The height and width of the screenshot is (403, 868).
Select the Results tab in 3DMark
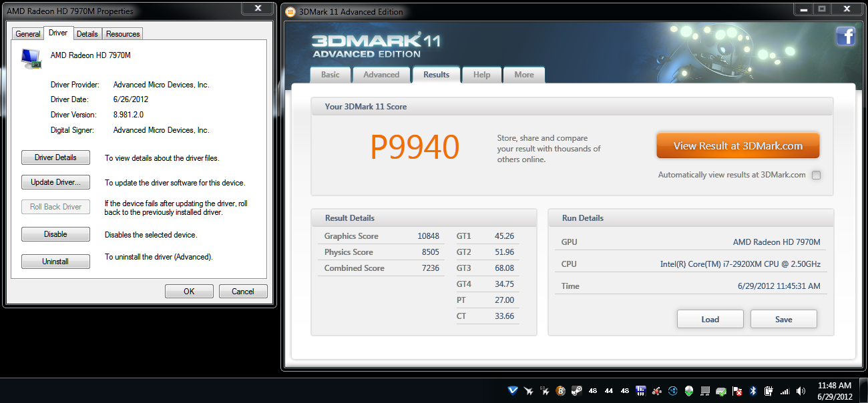pyautogui.click(x=436, y=75)
